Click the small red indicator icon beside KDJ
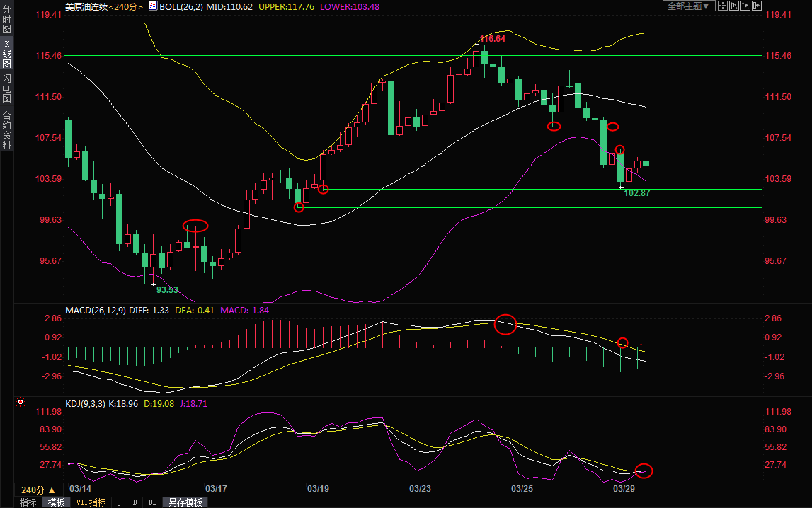The width and height of the screenshot is (812, 508). pyautogui.click(x=21, y=403)
